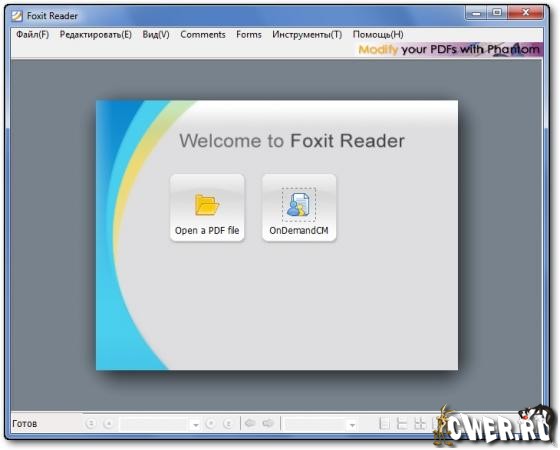Viewport: 560px width, 450px height.
Task: Go to previous page in status bar
Action: click(108, 424)
